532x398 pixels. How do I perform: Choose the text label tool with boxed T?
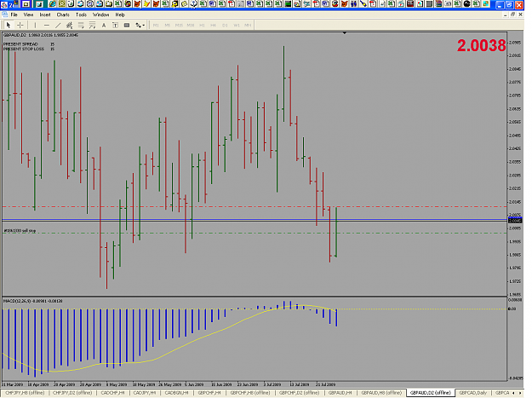point(116,25)
